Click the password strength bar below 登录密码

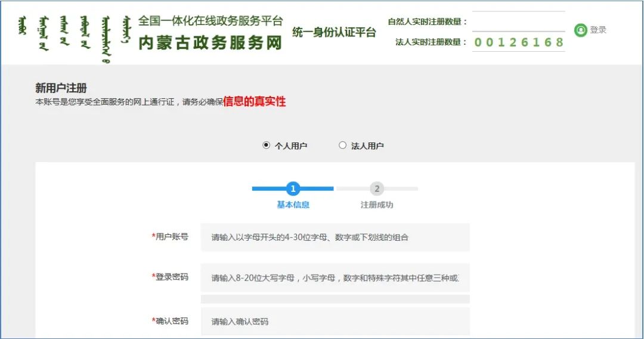pyautogui.click(x=335, y=299)
